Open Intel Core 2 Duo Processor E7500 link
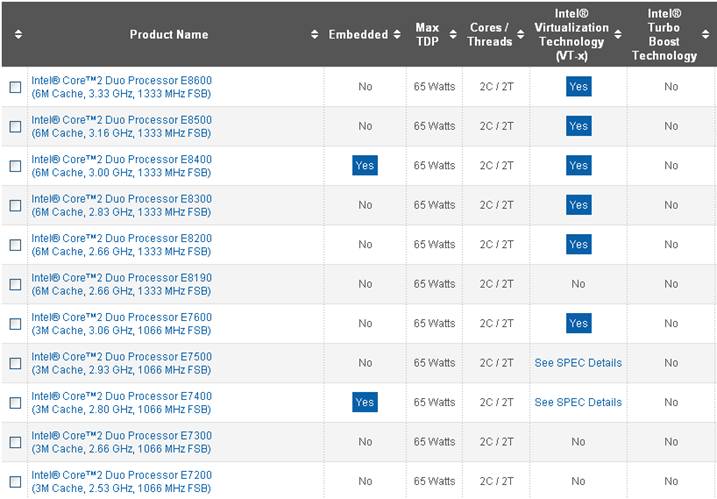Viewport: 717px width, 499px height. coord(122,363)
